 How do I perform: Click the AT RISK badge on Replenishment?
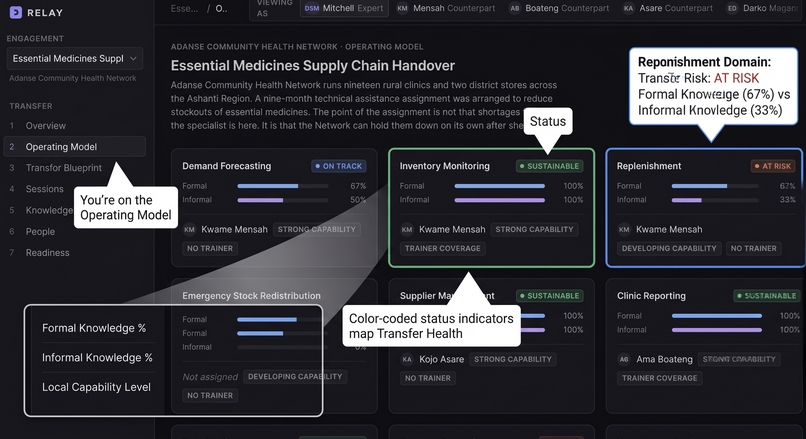[x=773, y=166]
